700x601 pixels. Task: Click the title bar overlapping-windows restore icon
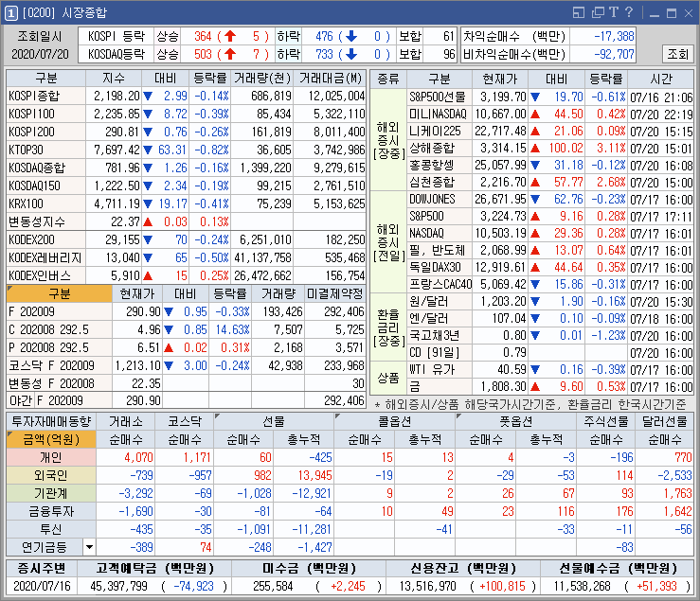598,12
